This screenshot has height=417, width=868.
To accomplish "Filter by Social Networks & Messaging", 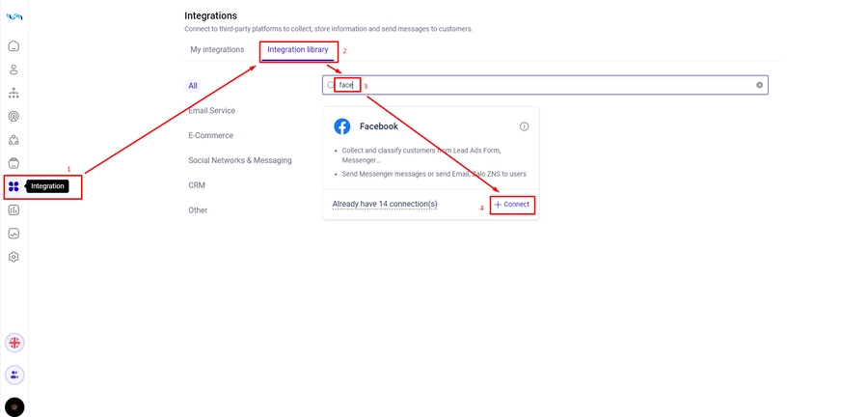I will point(239,160).
